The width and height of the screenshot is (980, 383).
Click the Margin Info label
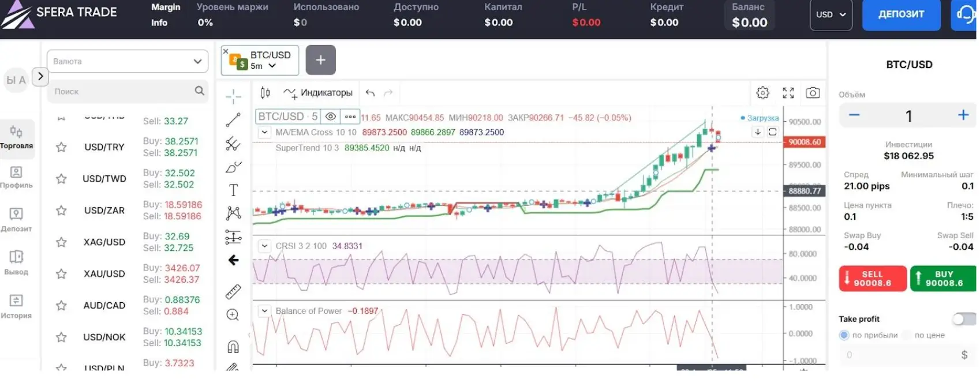(x=165, y=15)
